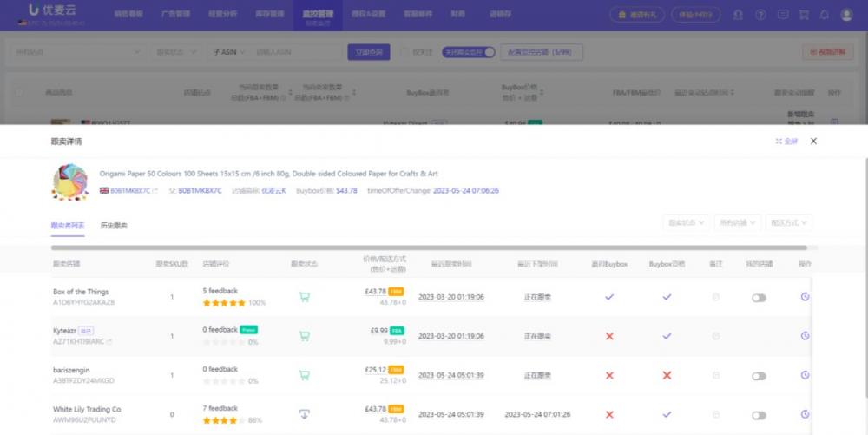868x435 pixels.
Task: Click seller name bariszengin
Action: 71,370
